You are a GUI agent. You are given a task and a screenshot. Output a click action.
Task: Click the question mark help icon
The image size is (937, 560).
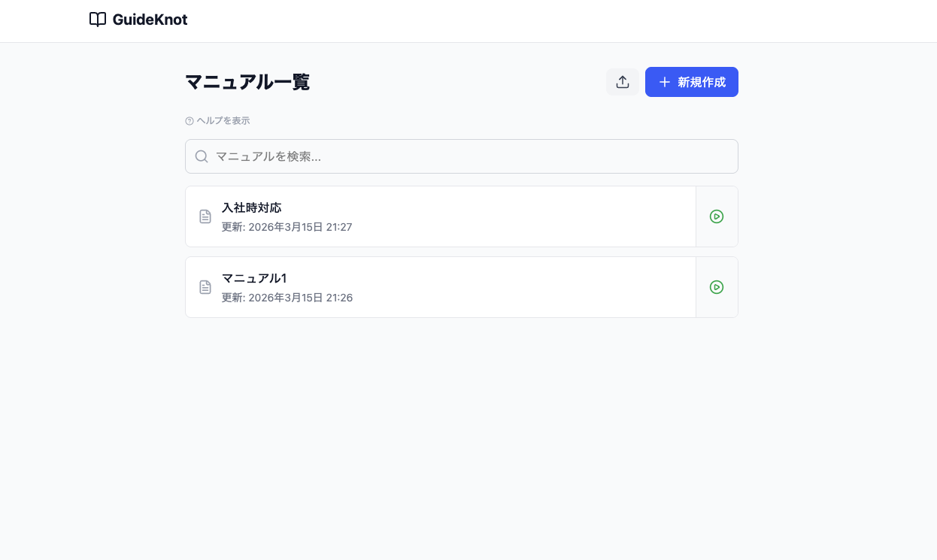coord(189,120)
